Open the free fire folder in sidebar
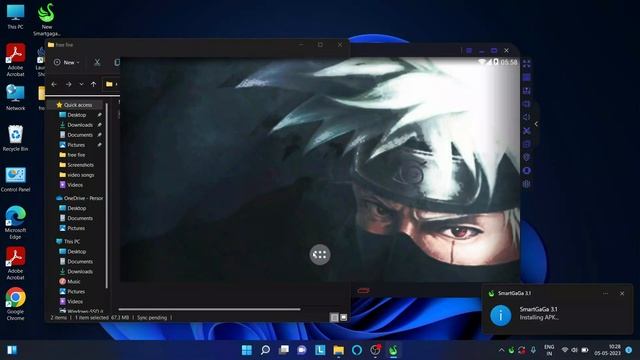640x360 pixels. [72, 155]
